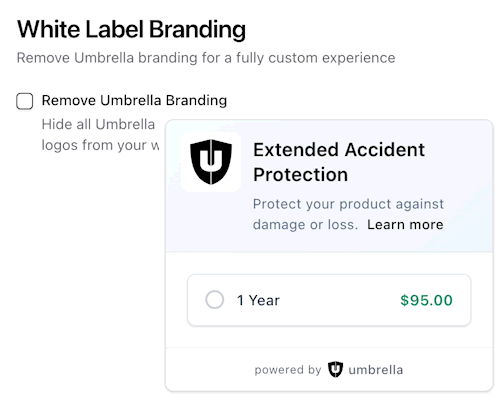Viewport: 500px width, 400px height.
Task: Click the "damage or loss." text
Action: point(305,225)
